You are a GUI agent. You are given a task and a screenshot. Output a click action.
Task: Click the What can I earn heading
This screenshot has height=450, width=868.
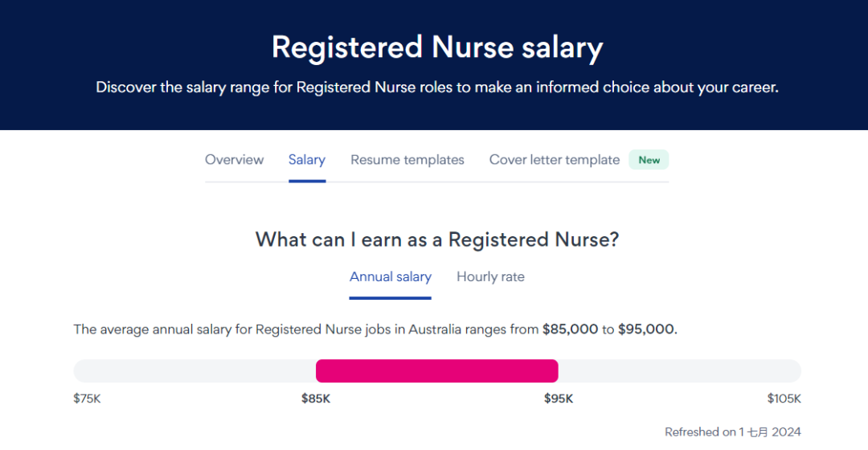point(437,239)
